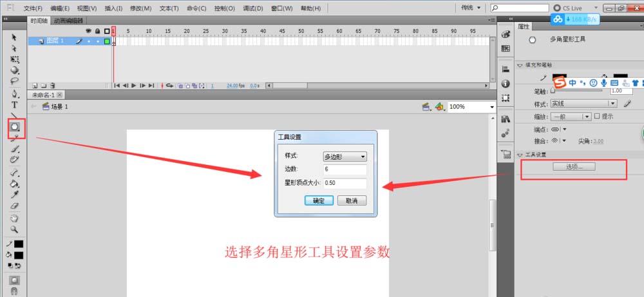Image resolution: width=644 pixels, height=297 pixels.
Task: Open the Swatches panel icon
Action: 506,48
